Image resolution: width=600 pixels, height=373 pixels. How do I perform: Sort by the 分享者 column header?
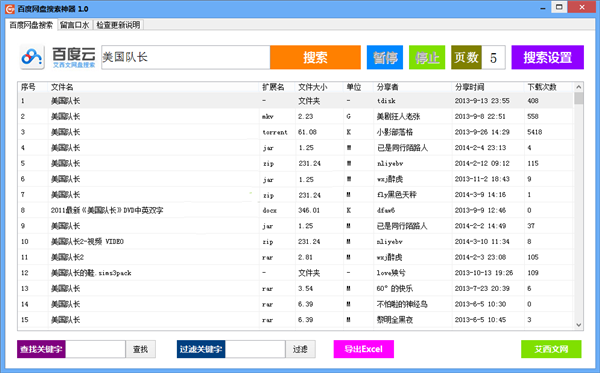[413, 87]
